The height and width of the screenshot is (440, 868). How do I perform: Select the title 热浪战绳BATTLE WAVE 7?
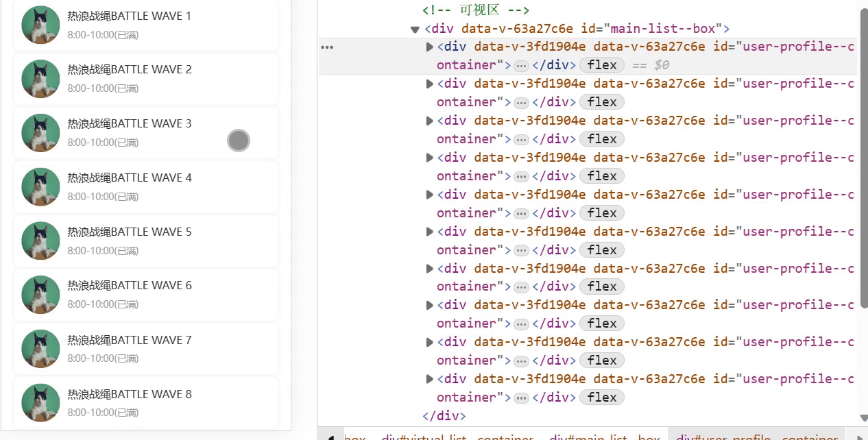(x=130, y=340)
